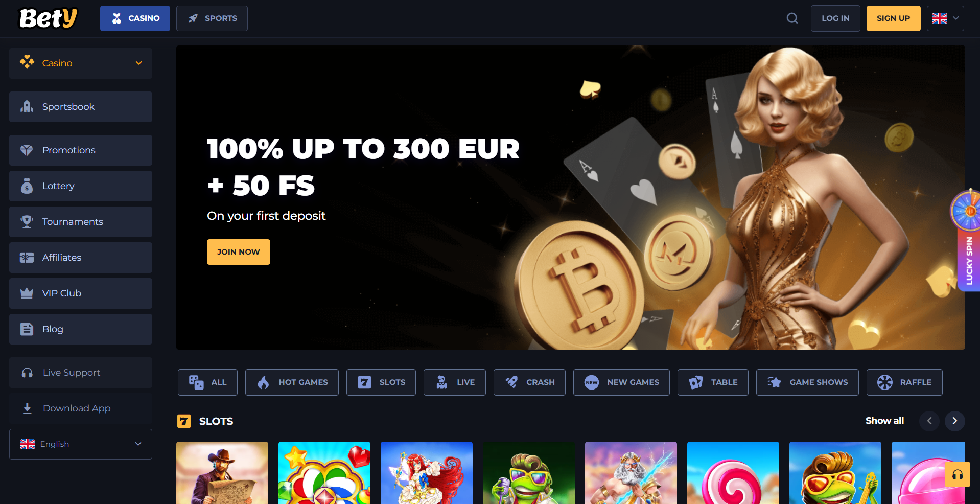Open the headset support chat widget

point(958,474)
